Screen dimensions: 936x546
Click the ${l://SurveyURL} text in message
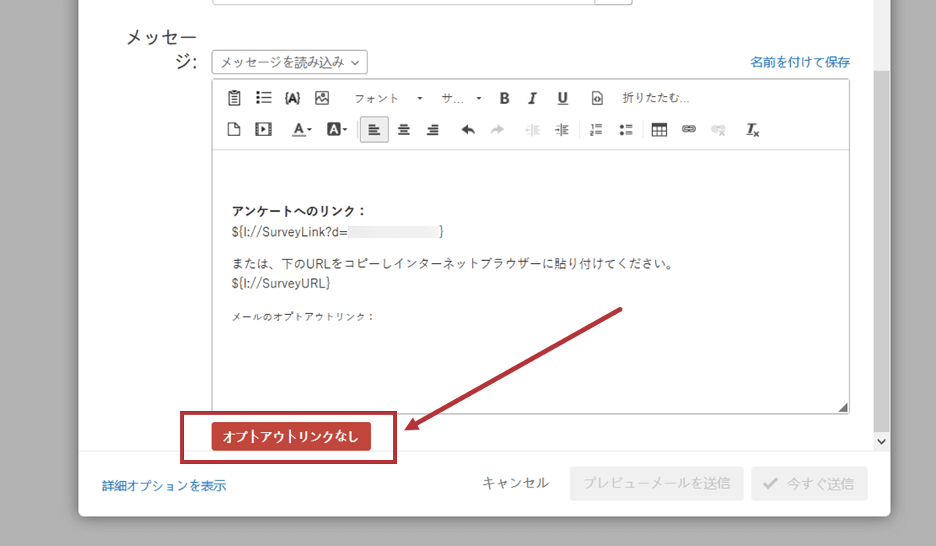pyautogui.click(x=281, y=283)
